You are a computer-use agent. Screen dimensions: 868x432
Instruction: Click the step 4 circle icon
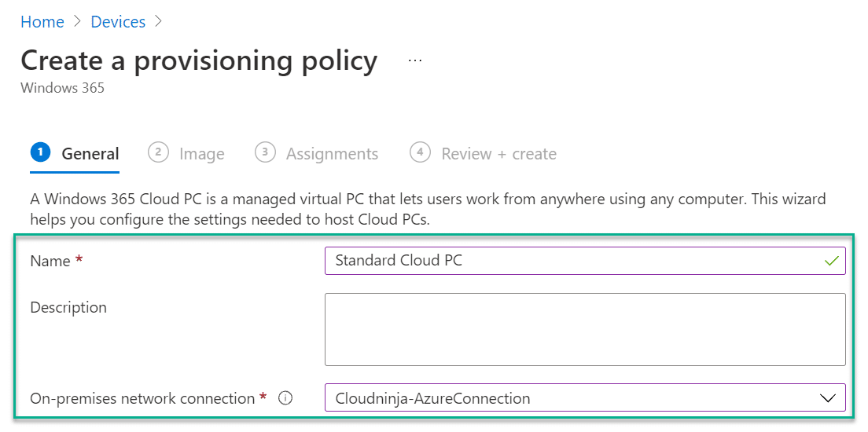point(420,152)
